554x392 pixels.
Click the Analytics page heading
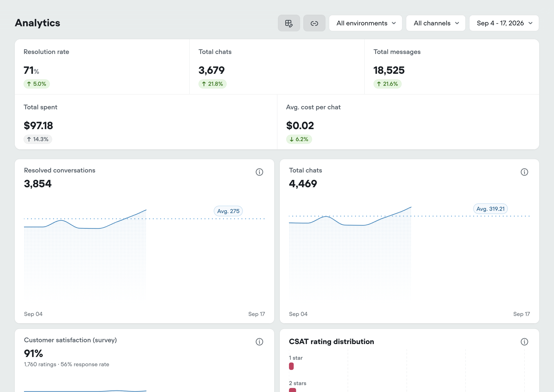(x=37, y=23)
